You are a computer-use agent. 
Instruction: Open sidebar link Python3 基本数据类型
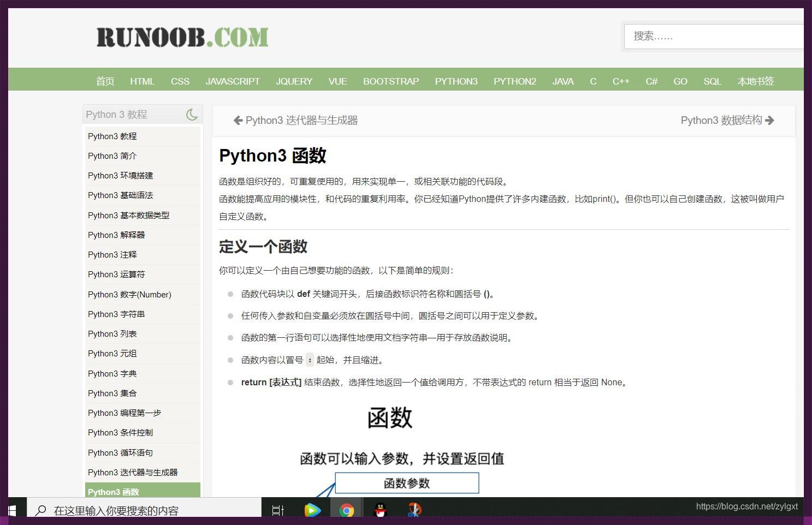click(x=129, y=215)
